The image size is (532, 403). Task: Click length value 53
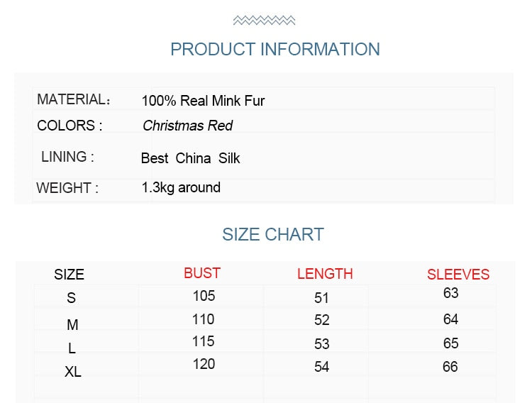pyautogui.click(x=321, y=344)
